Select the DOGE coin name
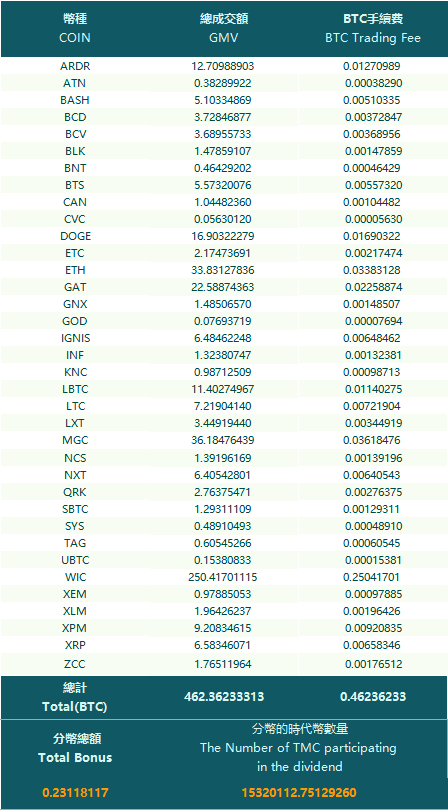The height and width of the screenshot is (810, 448). (75, 236)
